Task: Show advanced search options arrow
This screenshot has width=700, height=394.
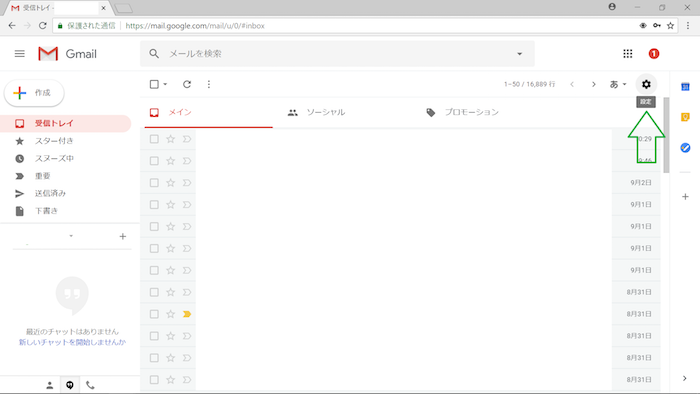Action: [520, 54]
